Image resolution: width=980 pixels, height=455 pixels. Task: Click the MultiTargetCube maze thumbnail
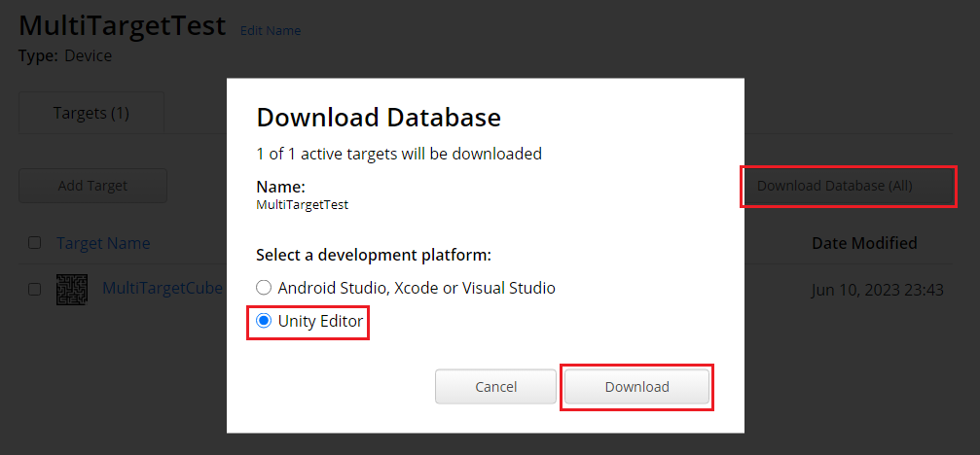[x=72, y=290]
